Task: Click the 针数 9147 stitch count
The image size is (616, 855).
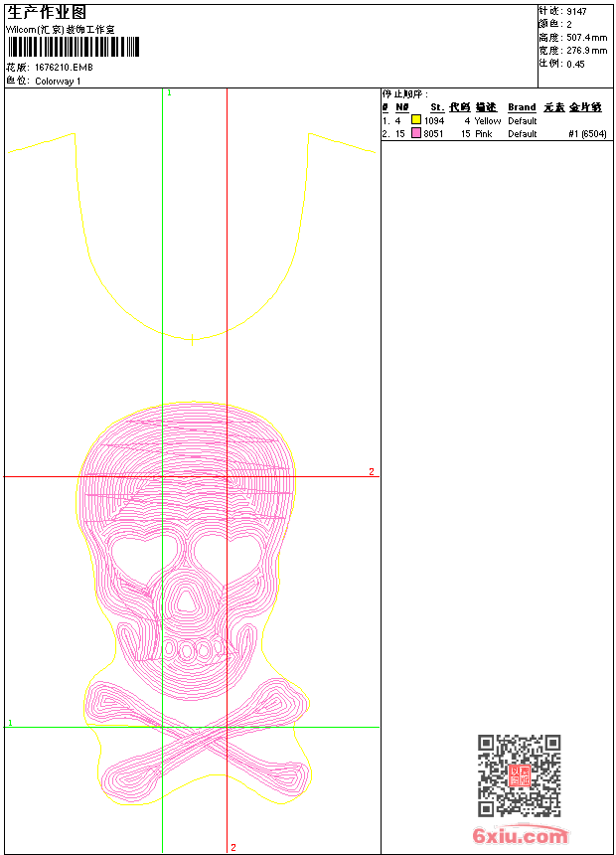Action: 562,11
